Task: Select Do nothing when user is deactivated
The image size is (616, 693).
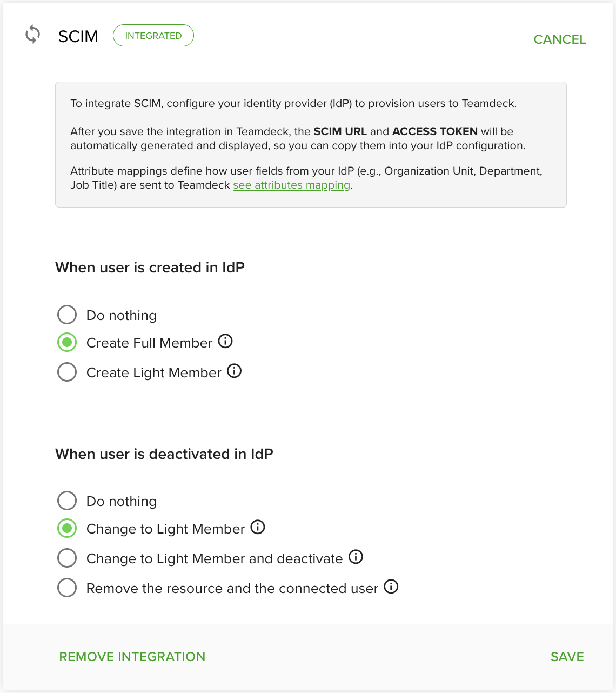Action: coord(67,501)
